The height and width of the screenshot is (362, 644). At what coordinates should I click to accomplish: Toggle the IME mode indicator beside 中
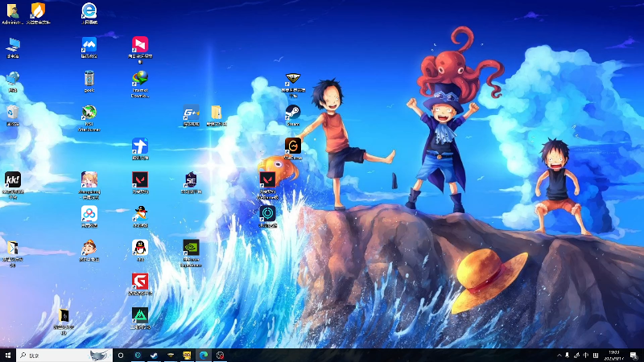596,356
